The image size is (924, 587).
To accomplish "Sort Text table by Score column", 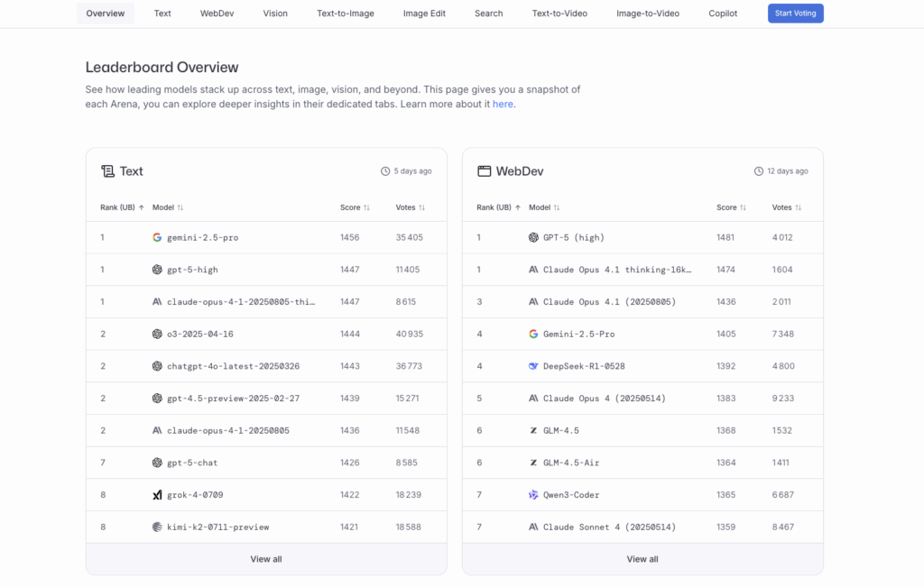I will pyautogui.click(x=355, y=207).
